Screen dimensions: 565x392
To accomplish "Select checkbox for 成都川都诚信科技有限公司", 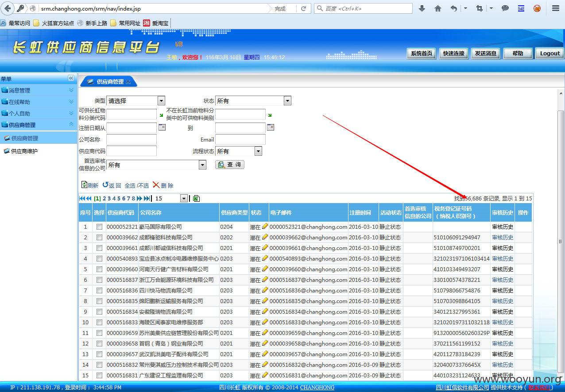I will point(99,248).
